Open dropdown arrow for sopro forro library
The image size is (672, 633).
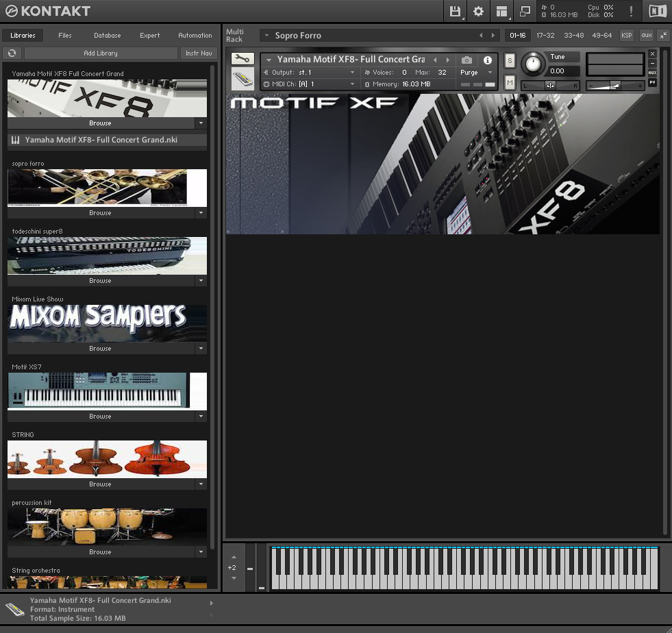pyautogui.click(x=201, y=212)
